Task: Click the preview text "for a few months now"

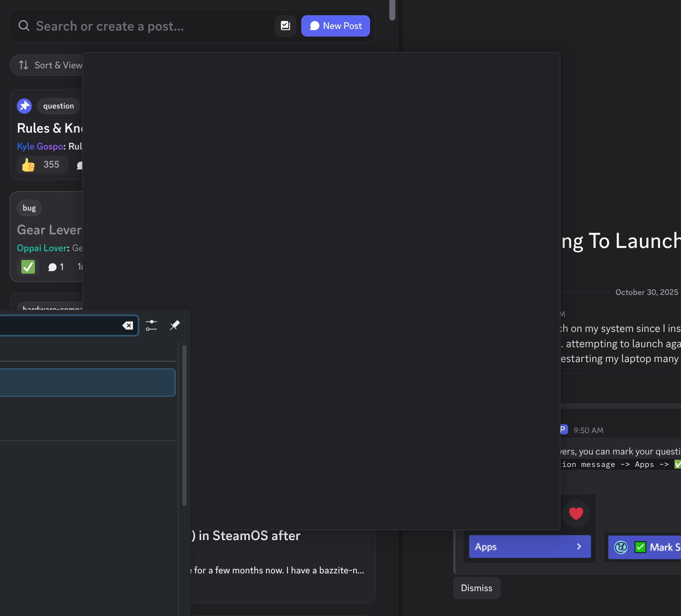Action: click(239, 570)
